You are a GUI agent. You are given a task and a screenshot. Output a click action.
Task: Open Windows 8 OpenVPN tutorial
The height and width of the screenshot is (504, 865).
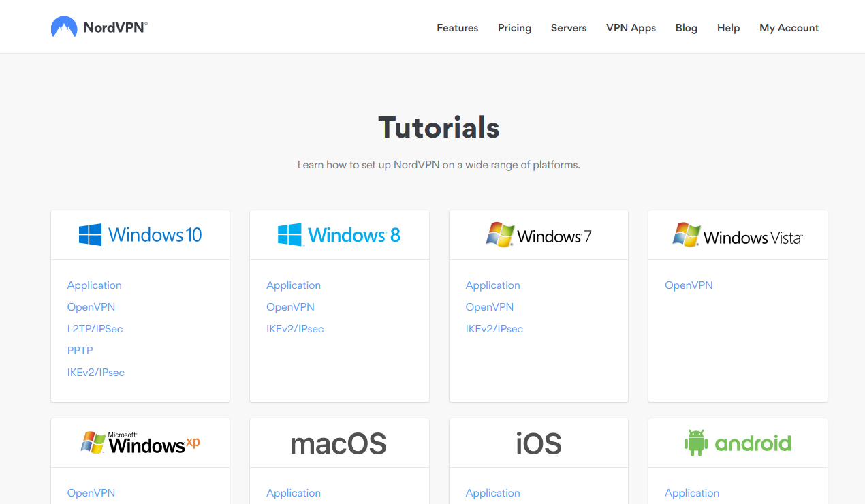[291, 307]
